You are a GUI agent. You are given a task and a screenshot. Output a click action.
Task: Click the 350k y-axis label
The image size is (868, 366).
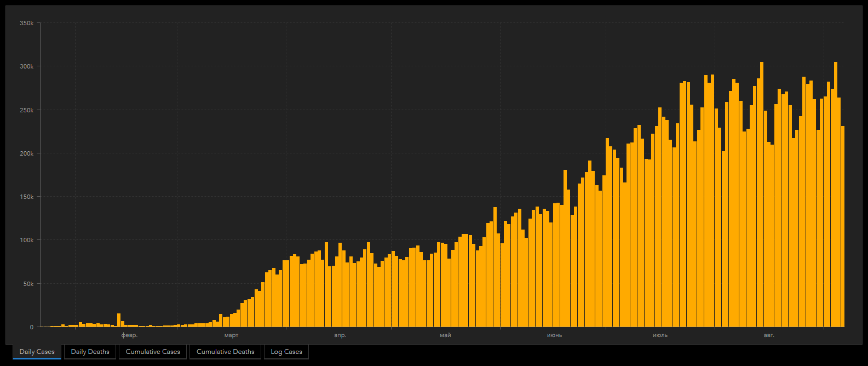point(26,24)
